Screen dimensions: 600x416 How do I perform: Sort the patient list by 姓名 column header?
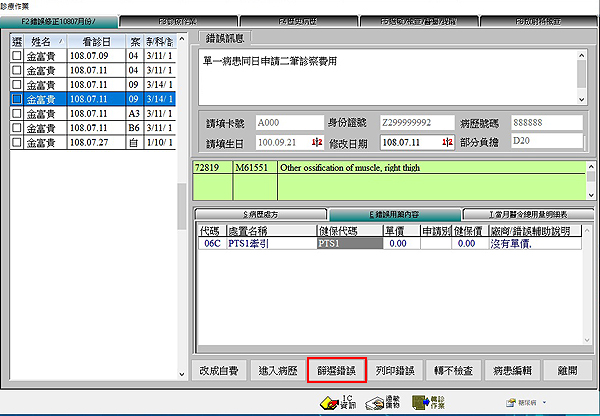point(46,40)
